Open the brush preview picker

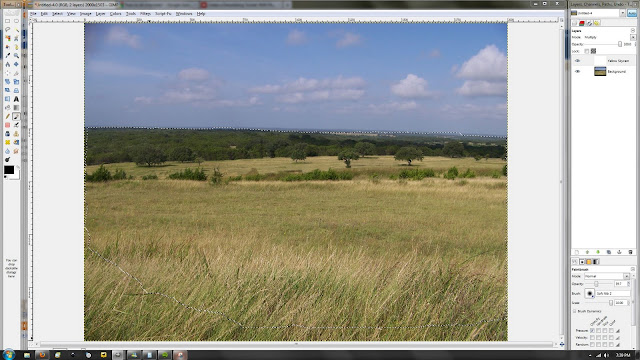coord(589,293)
